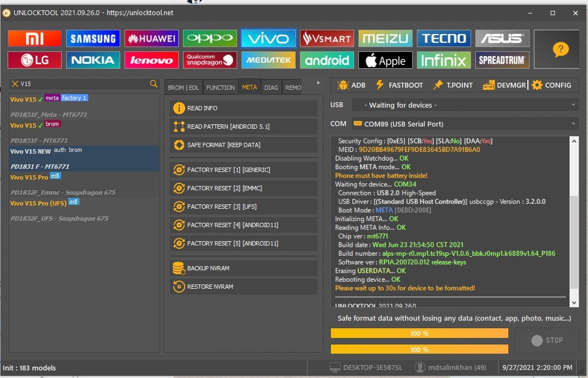Click the date and time status text
This screenshot has width=588, height=378.
[537, 368]
